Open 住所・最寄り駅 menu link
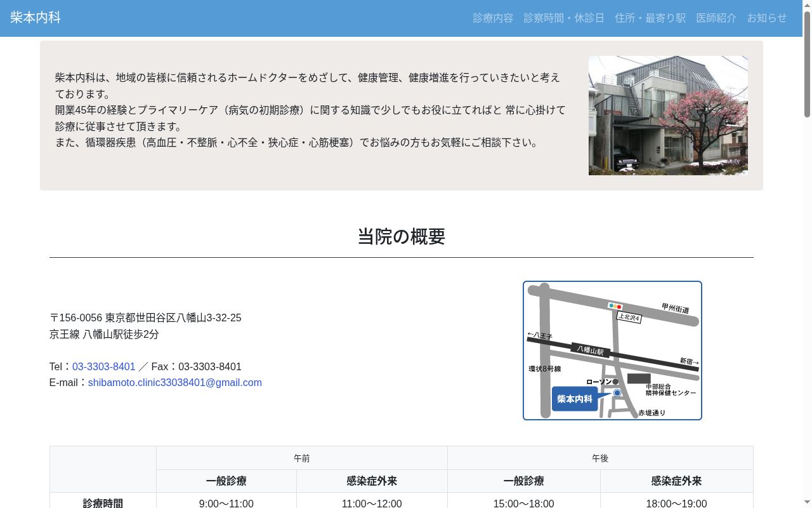Image resolution: width=812 pixels, height=508 pixels. [x=650, y=18]
